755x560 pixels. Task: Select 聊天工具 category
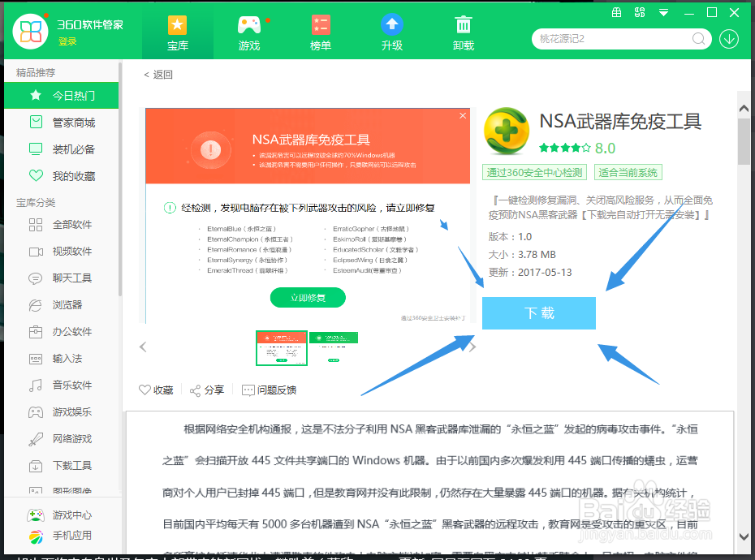coord(61,278)
